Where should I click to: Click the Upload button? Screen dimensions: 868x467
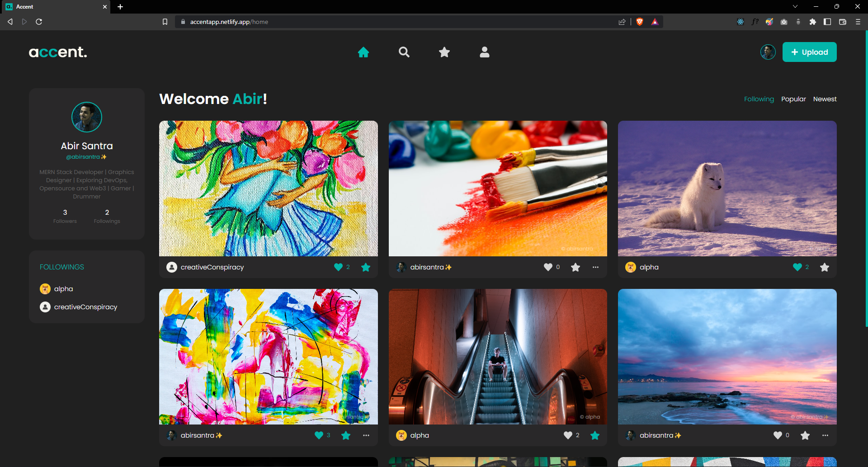810,52
